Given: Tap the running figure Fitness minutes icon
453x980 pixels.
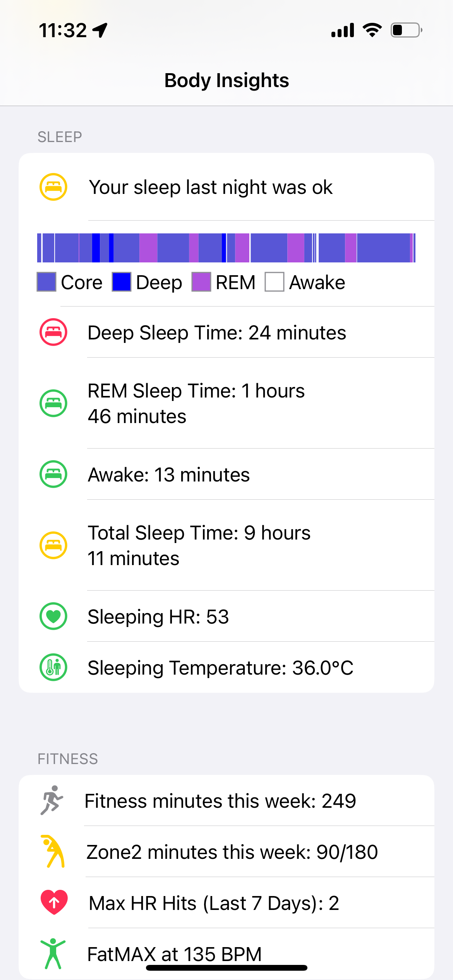Looking at the screenshot, I should point(52,800).
